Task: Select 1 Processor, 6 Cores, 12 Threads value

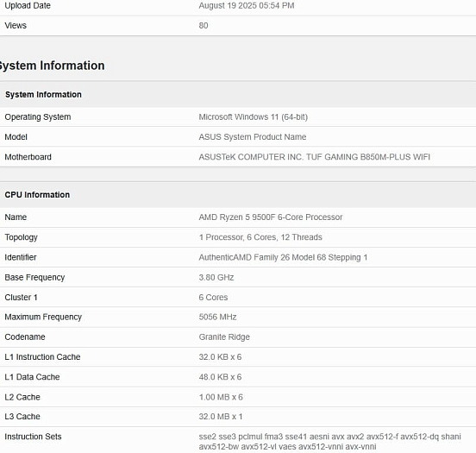Action: pos(260,237)
